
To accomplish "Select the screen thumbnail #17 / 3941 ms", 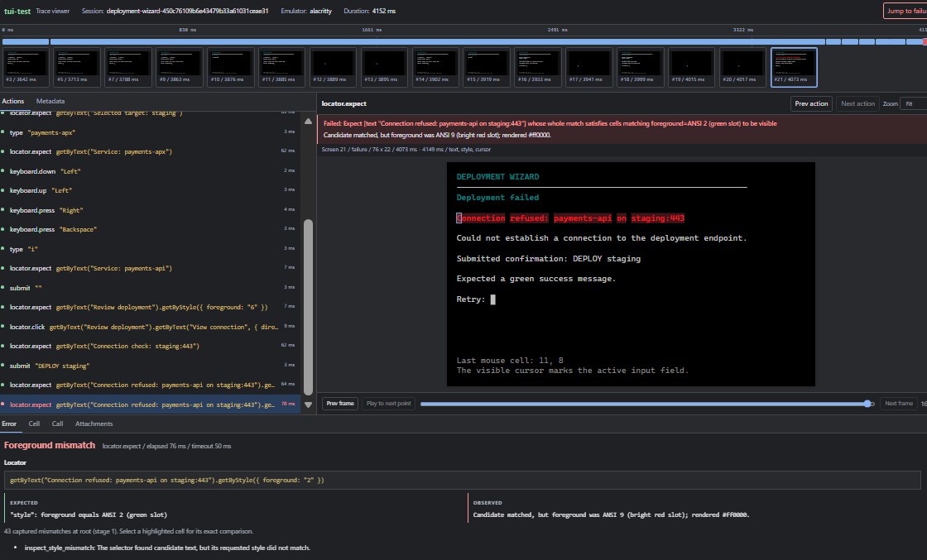I will pyautogui.click(x=589, y=67).
